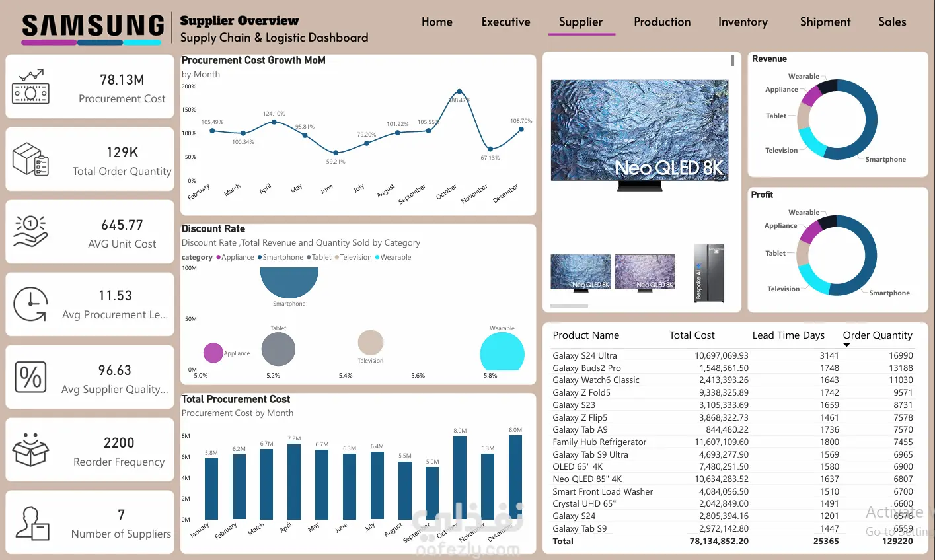The image size is (935, 560).
Task: Switch to the Executive tab
Action: pyautogui.click(x=505, y=22)
